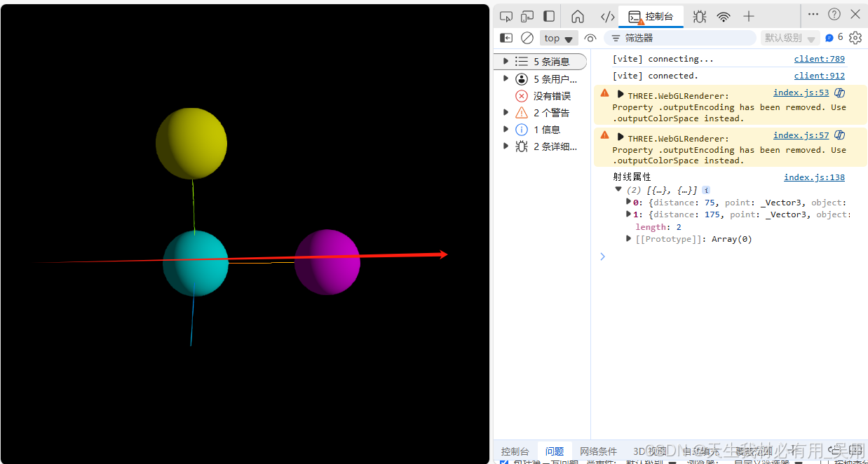Create a live expression with the eye icon

(590, 38)
